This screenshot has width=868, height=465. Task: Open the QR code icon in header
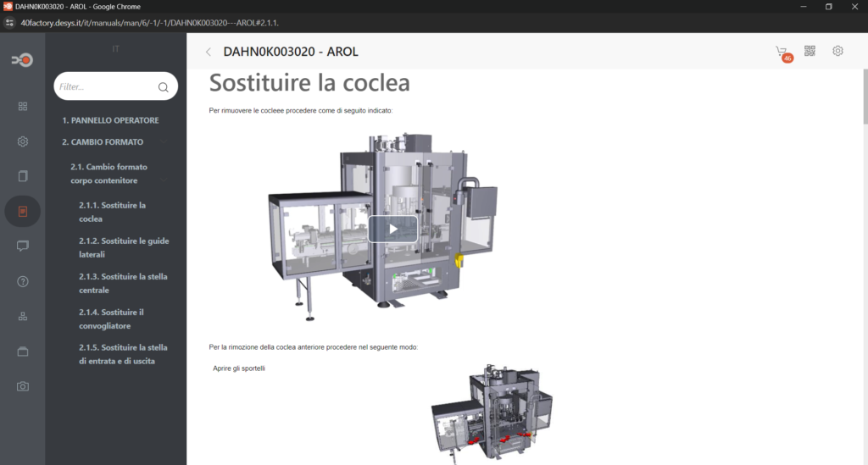(810, 51)
